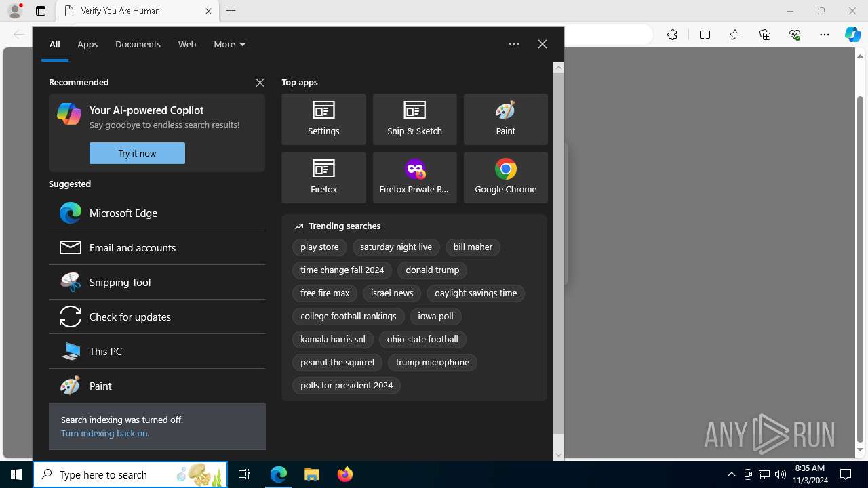This screenshot has width=868, height=488.
Task: Open Edge tab actions menu
Action: (41, 11)
